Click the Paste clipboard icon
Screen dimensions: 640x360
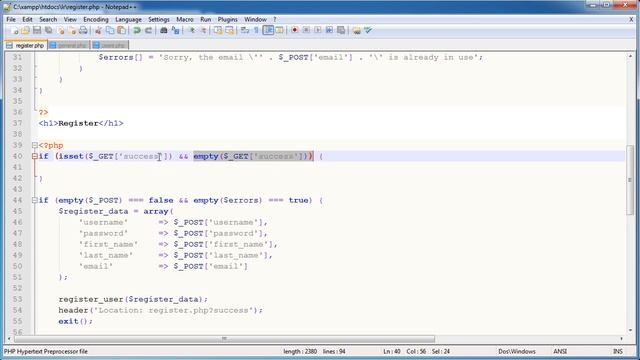click(122, 31)
